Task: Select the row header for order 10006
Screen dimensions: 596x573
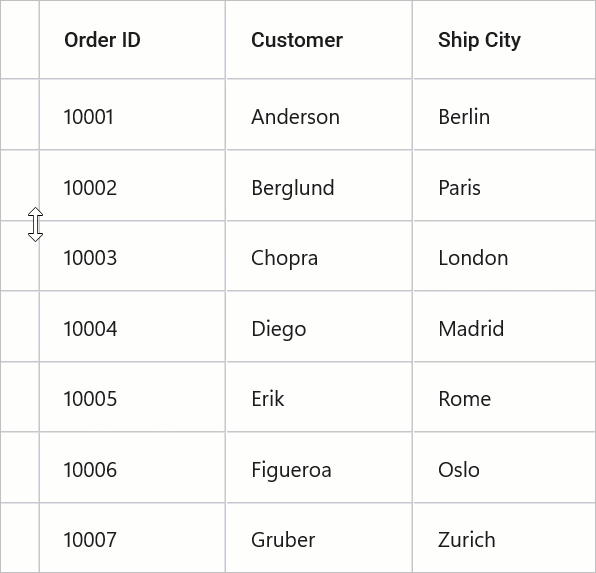Action: 19,467
